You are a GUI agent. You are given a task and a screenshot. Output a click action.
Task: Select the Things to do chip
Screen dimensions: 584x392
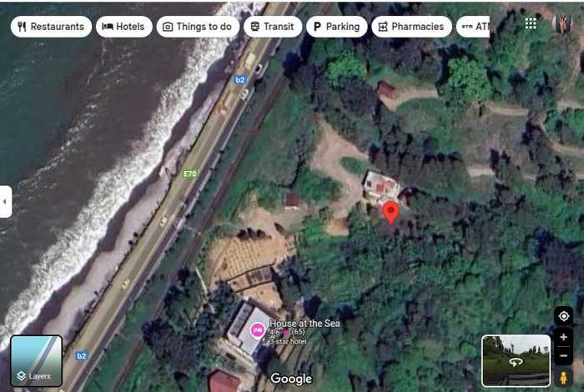tap(198, 27)
